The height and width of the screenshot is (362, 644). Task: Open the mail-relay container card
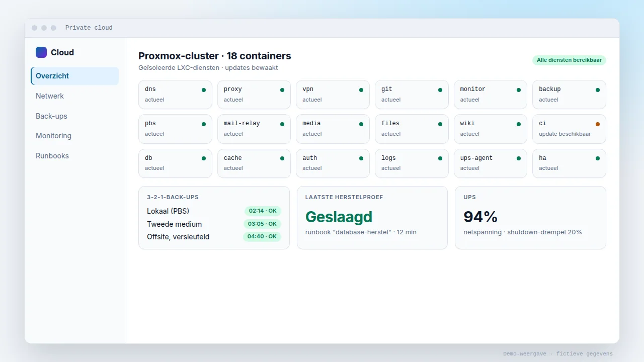[254, 129]
